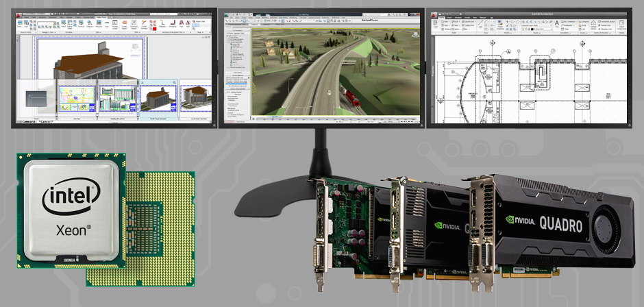Expand Annotation panel title dropdown
The width and height of the screenshot is (644, 307).
click(565, 33)
